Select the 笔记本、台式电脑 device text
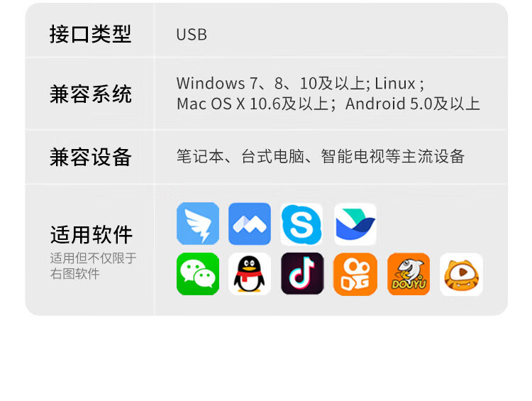The width and height of the screenshot is (532, 401). 240,157
